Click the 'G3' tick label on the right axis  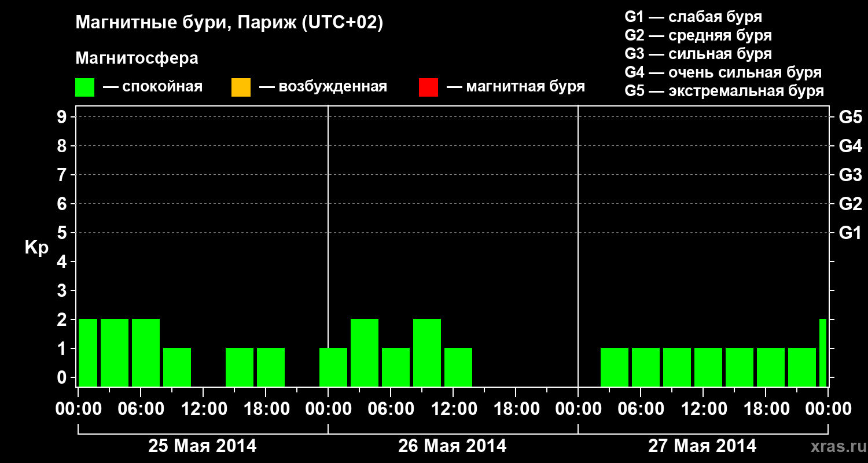coord(850,175)
